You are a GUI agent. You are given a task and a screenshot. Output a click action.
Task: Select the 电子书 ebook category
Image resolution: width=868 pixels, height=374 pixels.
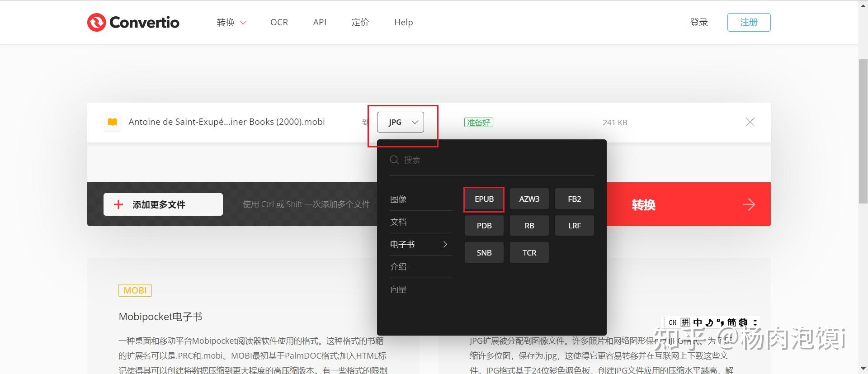pos(402,244)
